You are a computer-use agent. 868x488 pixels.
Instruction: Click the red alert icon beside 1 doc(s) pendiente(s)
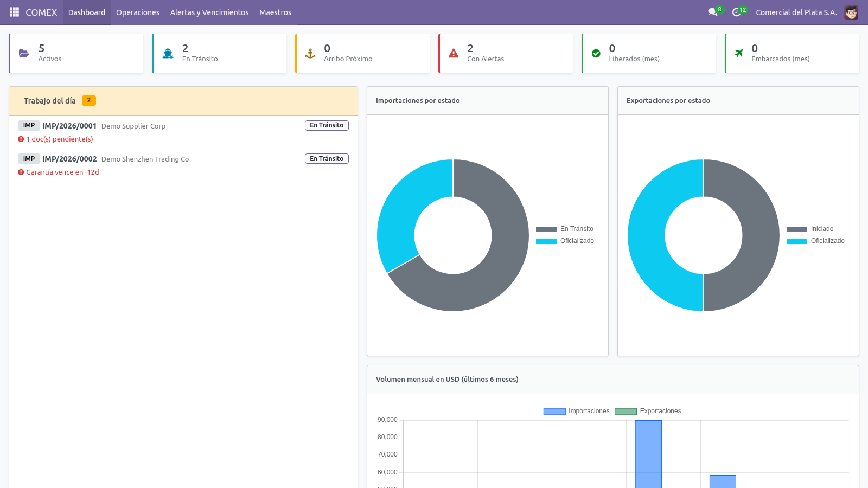click(x=21, y=139)
